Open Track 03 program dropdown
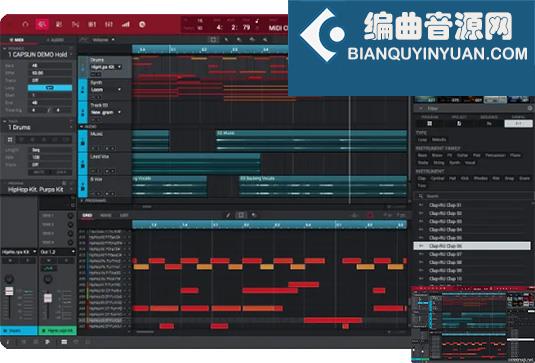Image resolution: width=535 pixels, height=363 pixels. tap(106, 112)
